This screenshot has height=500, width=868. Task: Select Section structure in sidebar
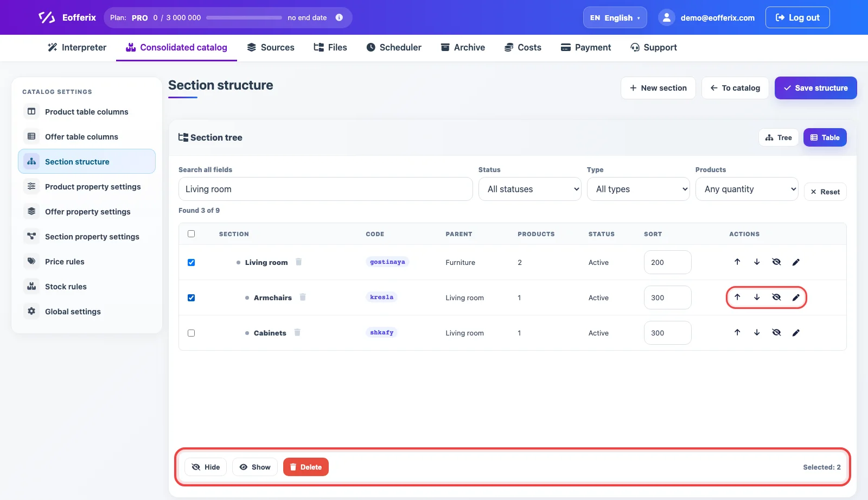coord(87,161)
